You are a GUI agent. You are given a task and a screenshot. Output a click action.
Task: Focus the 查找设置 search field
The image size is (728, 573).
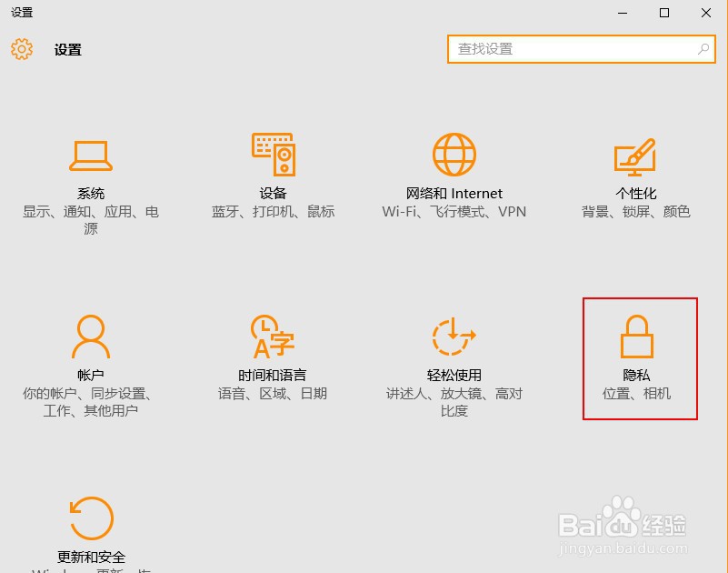click(x=582, y=49)
